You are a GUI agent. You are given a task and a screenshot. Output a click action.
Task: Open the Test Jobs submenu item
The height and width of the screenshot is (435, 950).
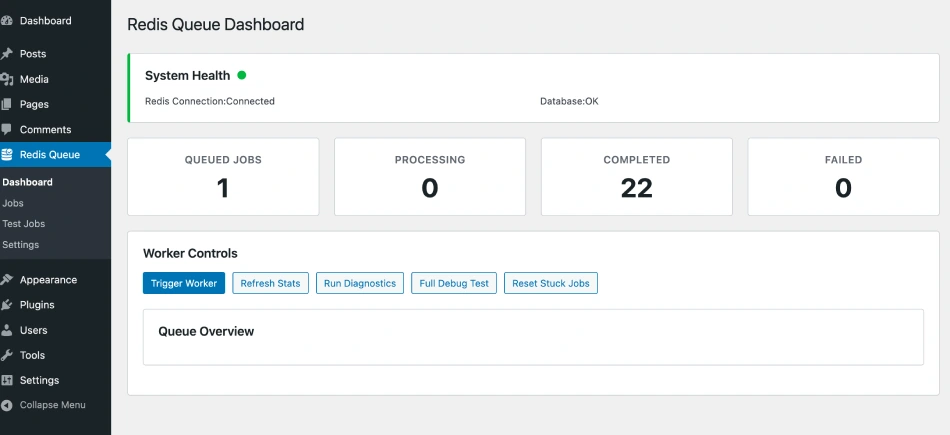[x=24, y=224]
